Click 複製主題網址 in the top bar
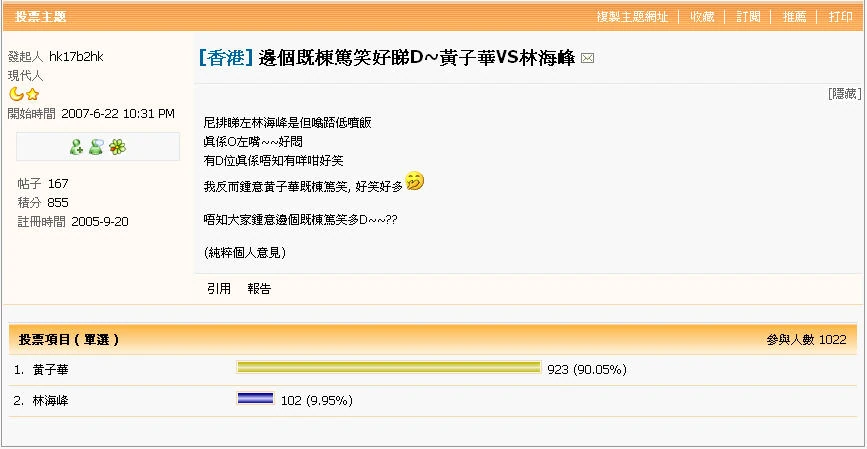The image size is (867, 449). (x=632, y=17)
